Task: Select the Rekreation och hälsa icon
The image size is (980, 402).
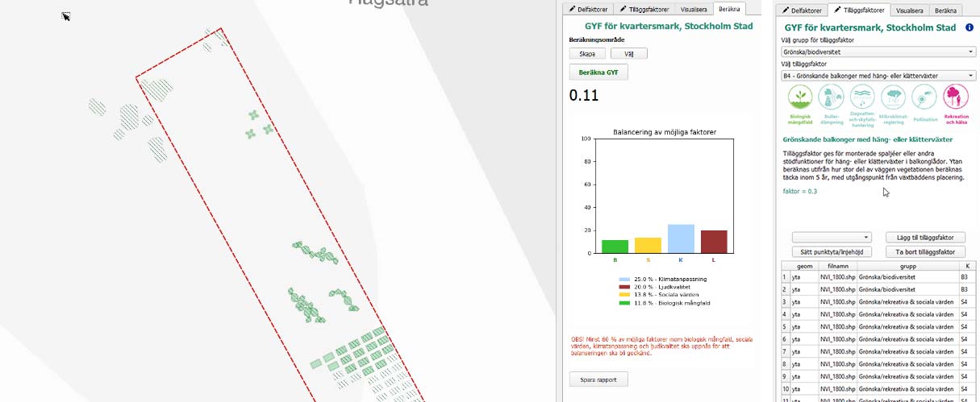Action: pyautogui.click(x=956, y=98)
